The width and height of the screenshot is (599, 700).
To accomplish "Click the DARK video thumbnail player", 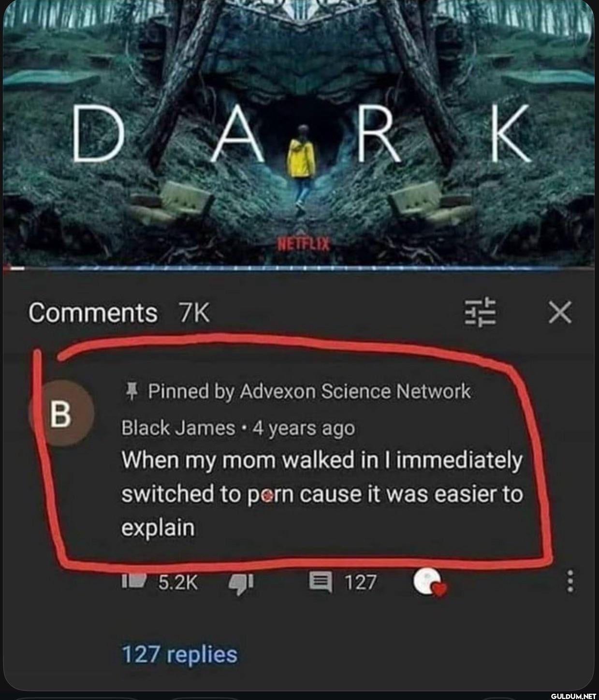I will (299, 133).
